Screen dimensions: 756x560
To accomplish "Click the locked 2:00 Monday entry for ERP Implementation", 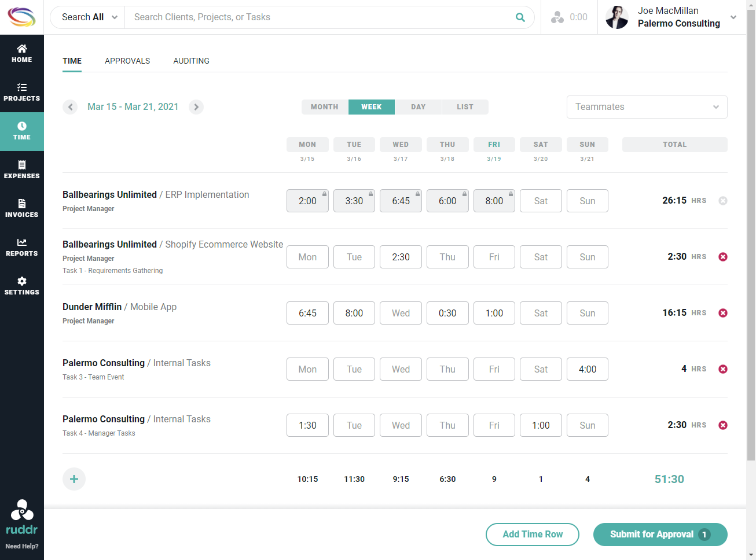I will click(307, 201).
